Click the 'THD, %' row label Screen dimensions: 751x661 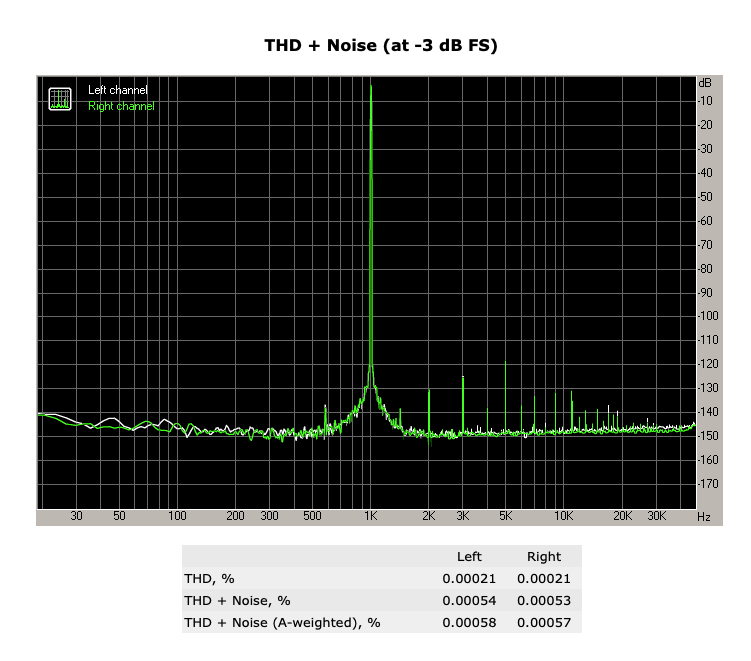(x=209, y=579)
